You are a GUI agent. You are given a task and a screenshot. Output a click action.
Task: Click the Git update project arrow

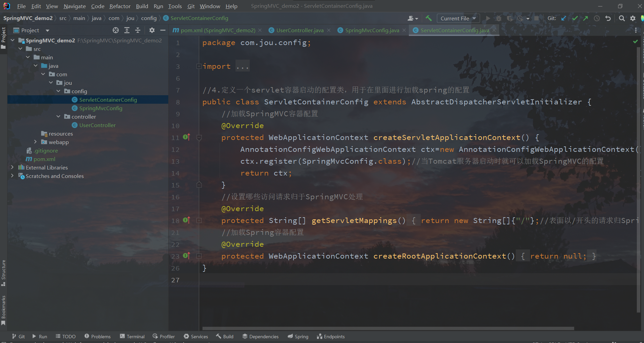pos(564,18)
